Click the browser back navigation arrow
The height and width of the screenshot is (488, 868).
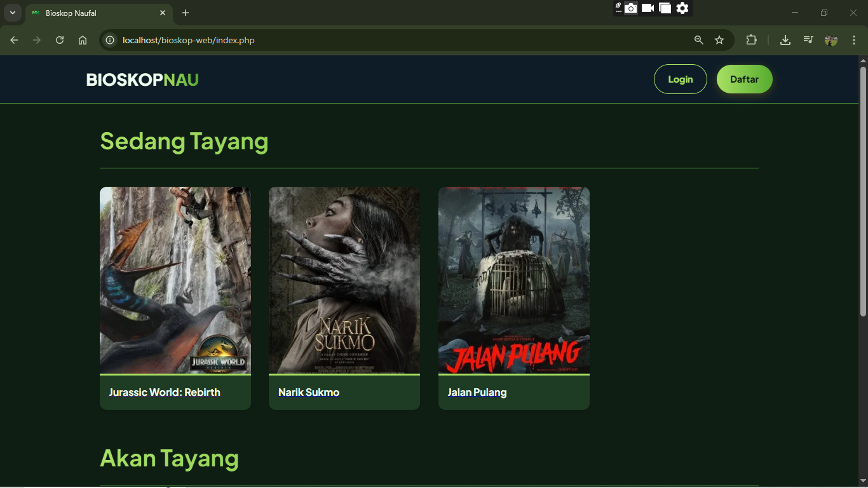[x=14, y=39]
